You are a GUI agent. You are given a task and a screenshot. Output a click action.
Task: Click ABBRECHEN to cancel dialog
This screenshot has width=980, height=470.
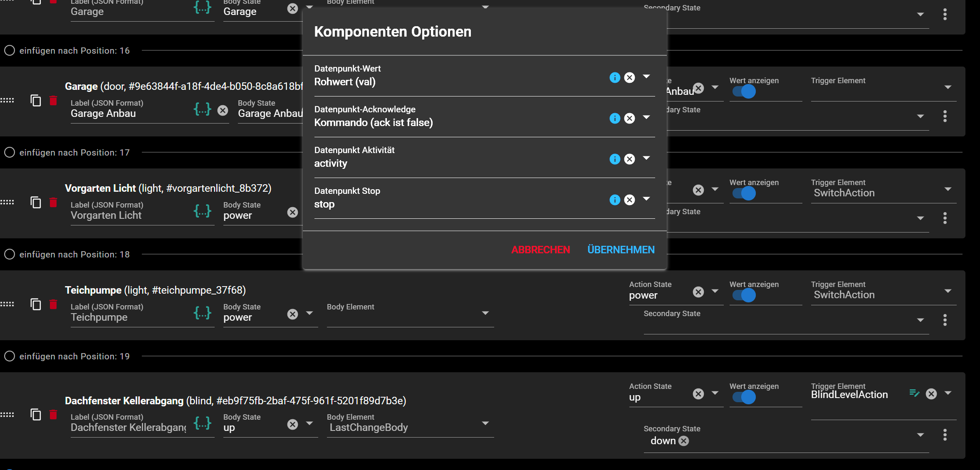(x=540, y=250)
